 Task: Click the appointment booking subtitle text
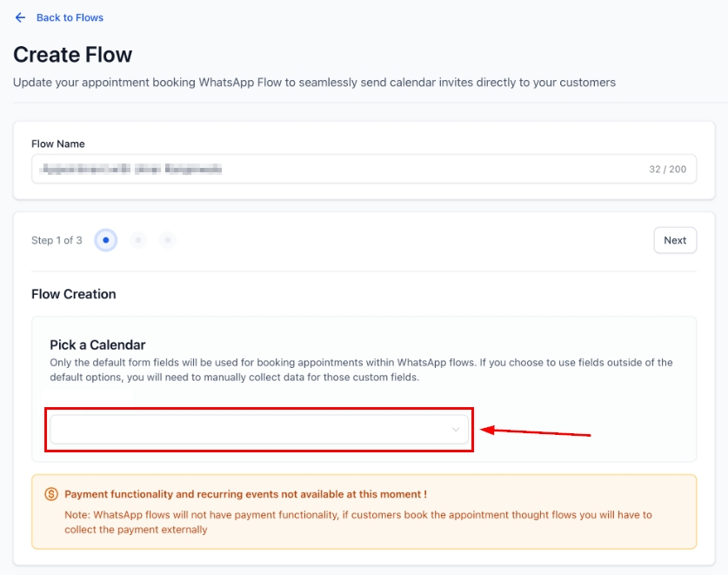point(314,83)
